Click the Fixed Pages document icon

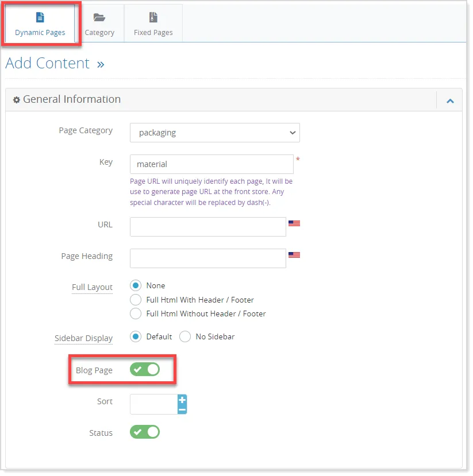point(152,17)
